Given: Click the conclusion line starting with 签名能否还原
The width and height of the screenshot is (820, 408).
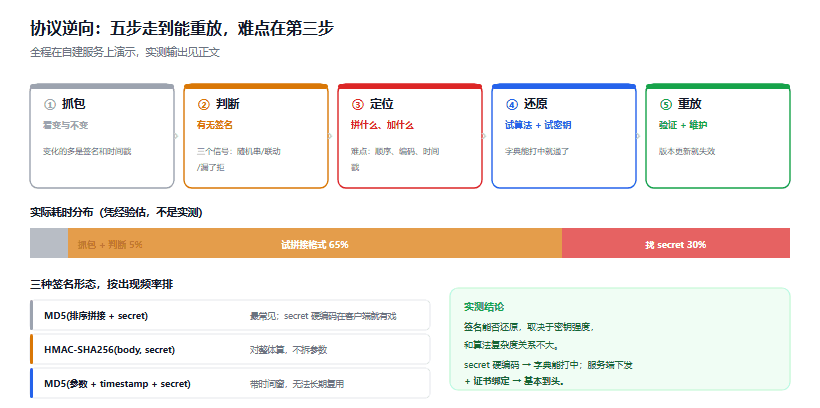Looking at the screenshot, I should coord(529,327).
